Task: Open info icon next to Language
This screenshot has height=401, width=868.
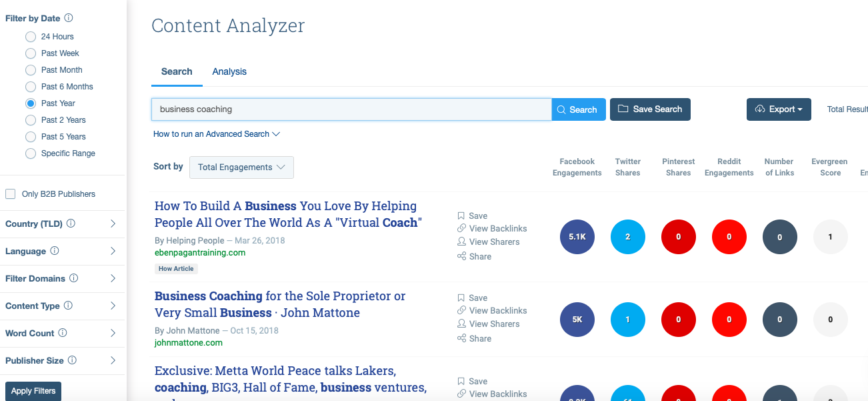Action: click(55, 251)
